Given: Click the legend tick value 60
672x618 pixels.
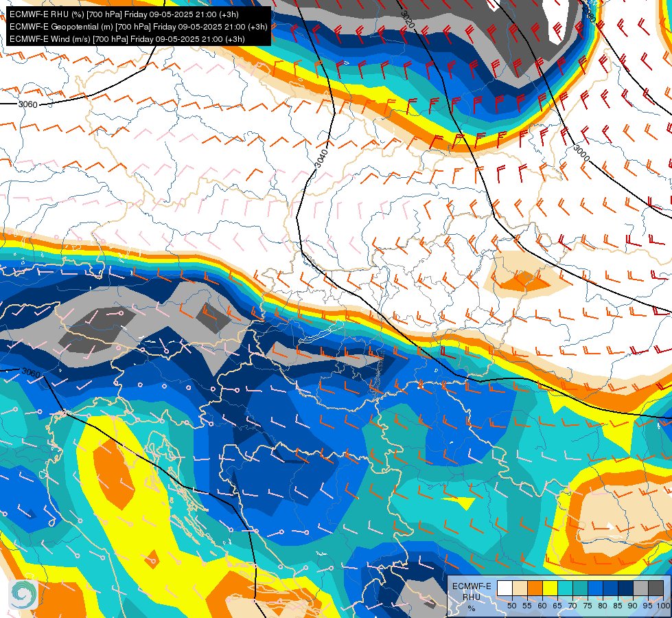Looking at the screenshot, I should [x=542, y=606].
